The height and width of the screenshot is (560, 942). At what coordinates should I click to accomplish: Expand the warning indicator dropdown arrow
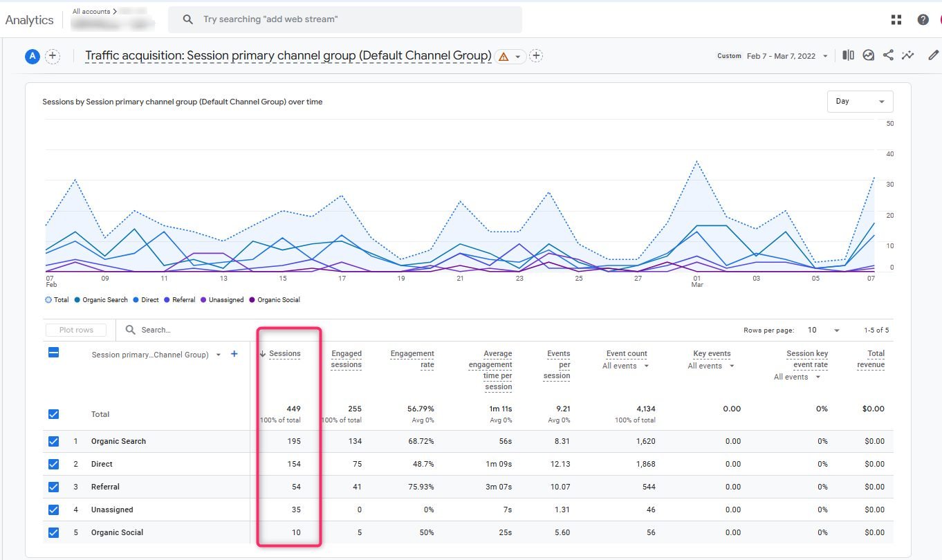coord(517,57)
